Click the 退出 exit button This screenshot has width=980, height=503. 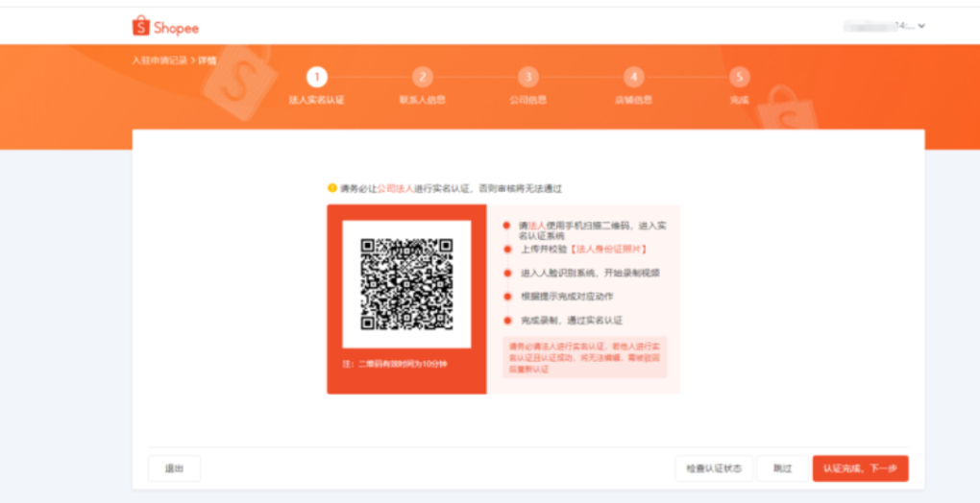tap(174, 468)
